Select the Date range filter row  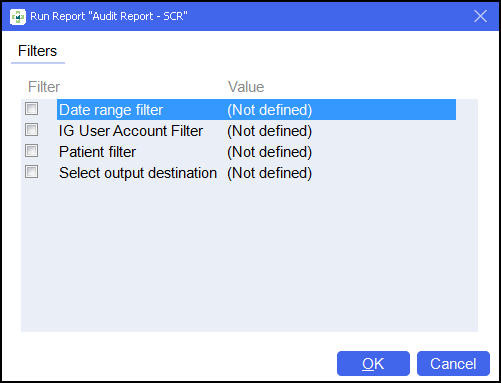tap(256, 110)
